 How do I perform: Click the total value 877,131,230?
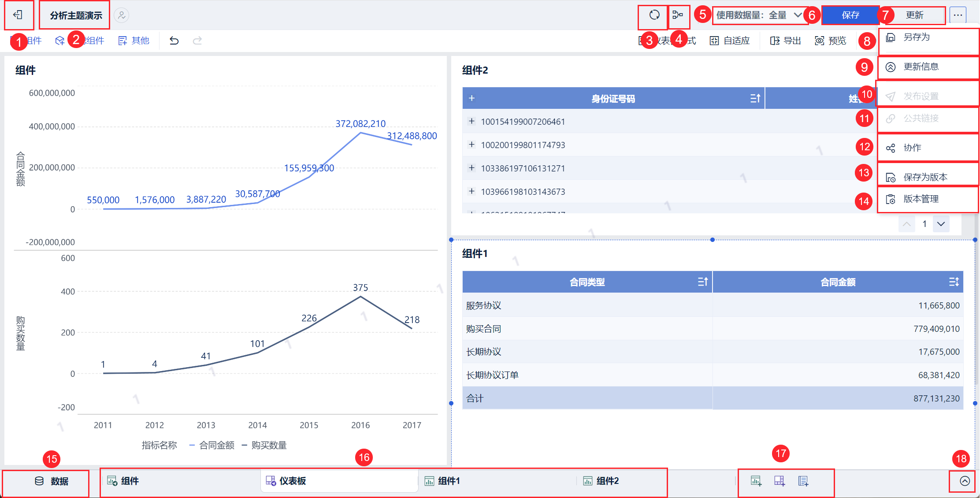[x=936, y=398]
